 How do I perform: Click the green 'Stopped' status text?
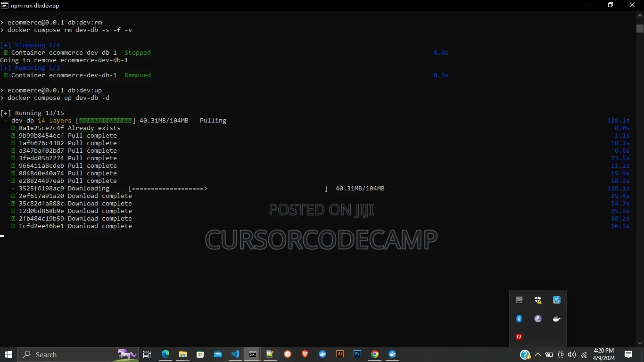coord(138,53)
